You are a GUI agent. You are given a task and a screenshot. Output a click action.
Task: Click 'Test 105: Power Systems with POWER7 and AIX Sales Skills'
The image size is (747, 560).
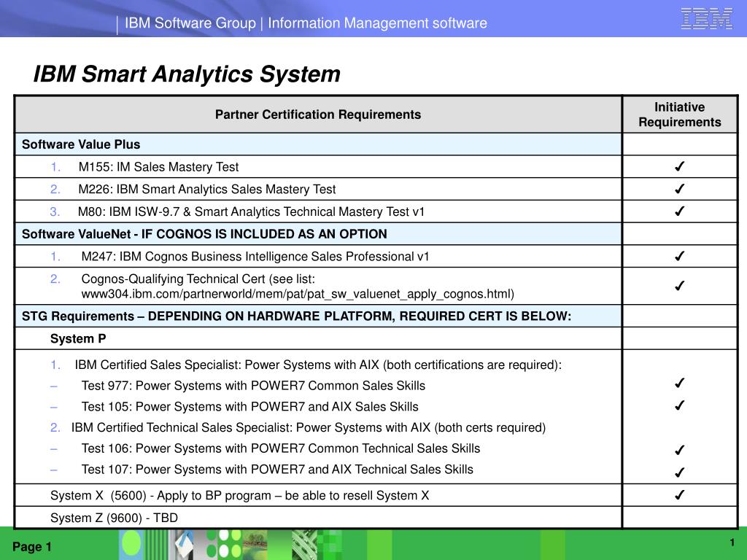coord(249,407)
